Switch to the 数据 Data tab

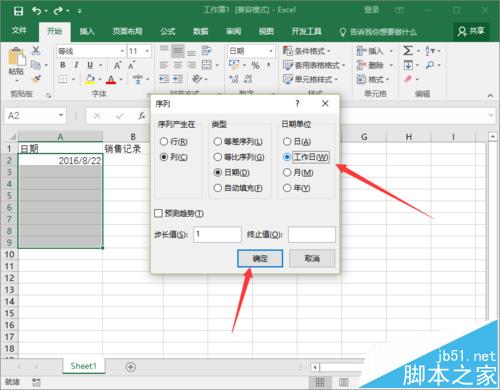click(x=201, y=31)
